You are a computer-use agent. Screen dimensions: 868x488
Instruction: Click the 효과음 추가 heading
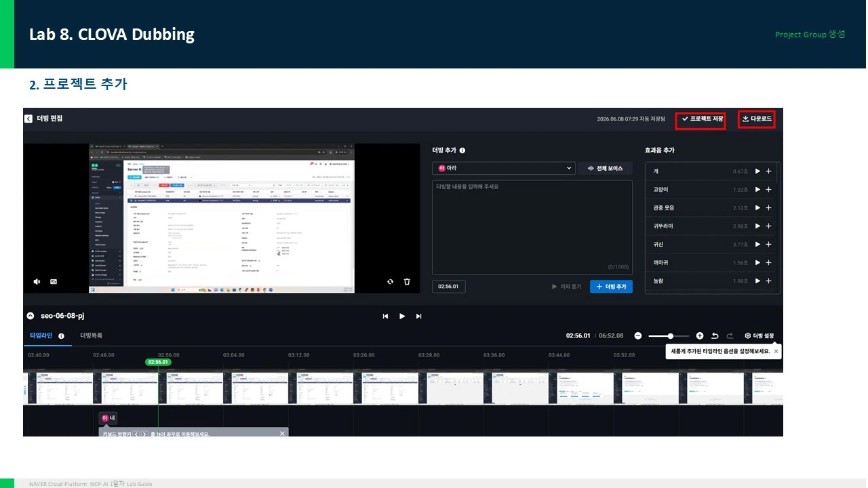pos(660,150)
